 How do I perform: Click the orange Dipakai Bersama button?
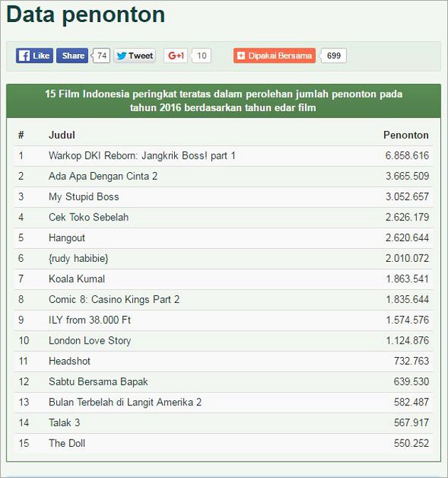tap(274, 55)
